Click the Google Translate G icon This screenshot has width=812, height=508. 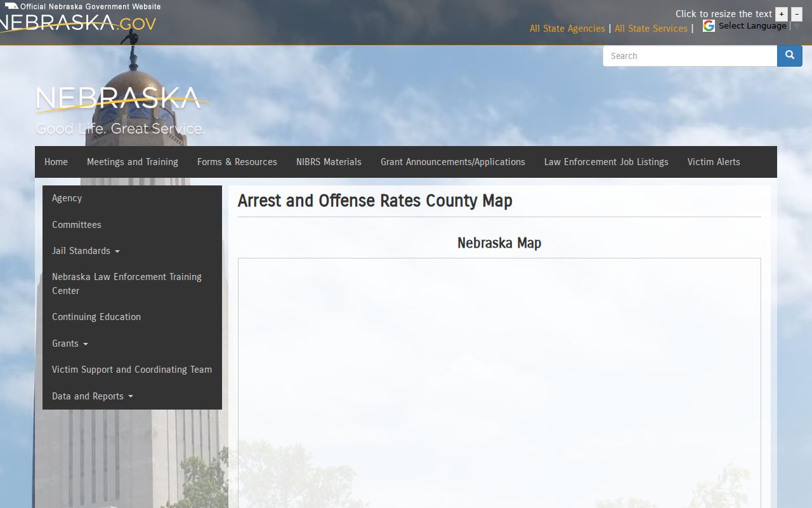pos(709,25)
